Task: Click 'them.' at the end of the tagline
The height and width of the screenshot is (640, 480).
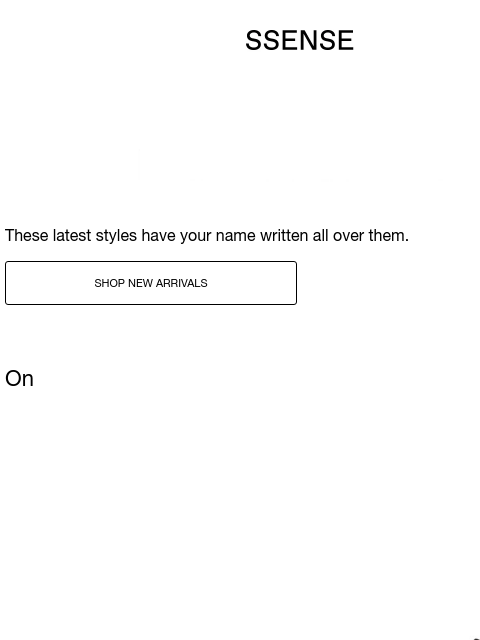Action: click(388, 236)
